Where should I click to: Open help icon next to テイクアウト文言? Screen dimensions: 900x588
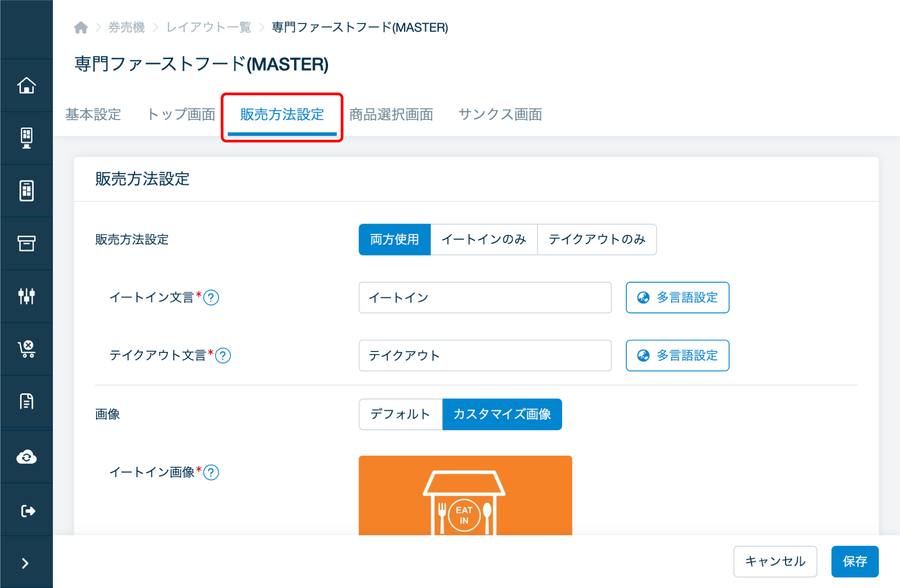(x=223, y=356)
